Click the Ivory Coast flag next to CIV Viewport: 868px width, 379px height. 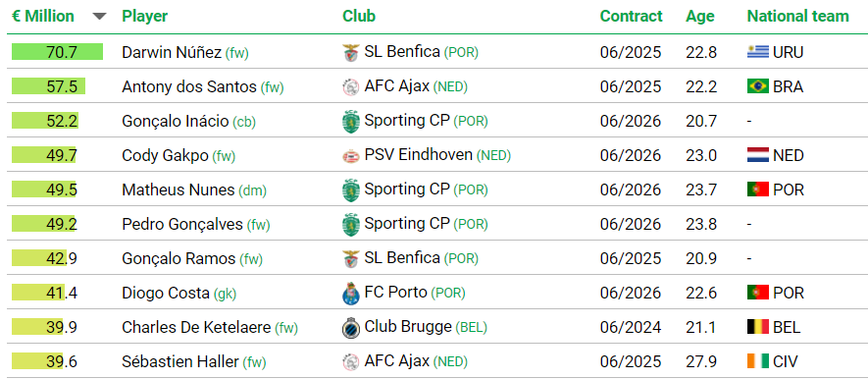tap(758, 362)
